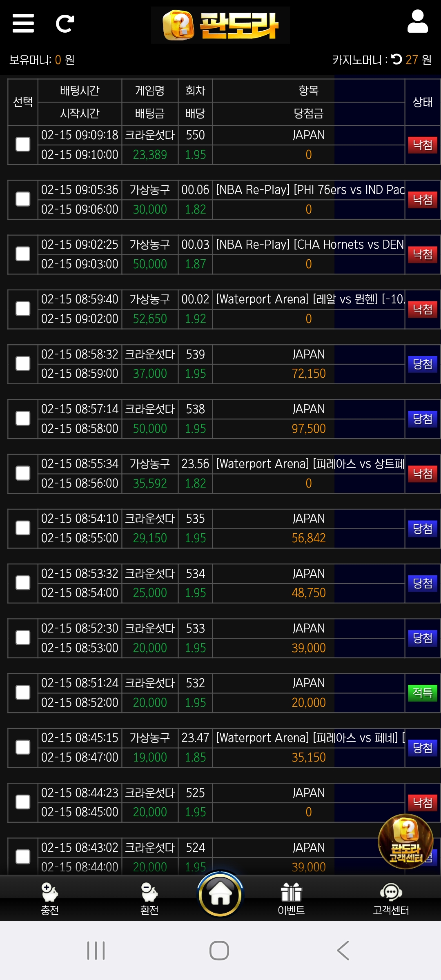The image size is (441, 980).
Task: Tap 낙첨 status on round 550
Action: (422, 145)
